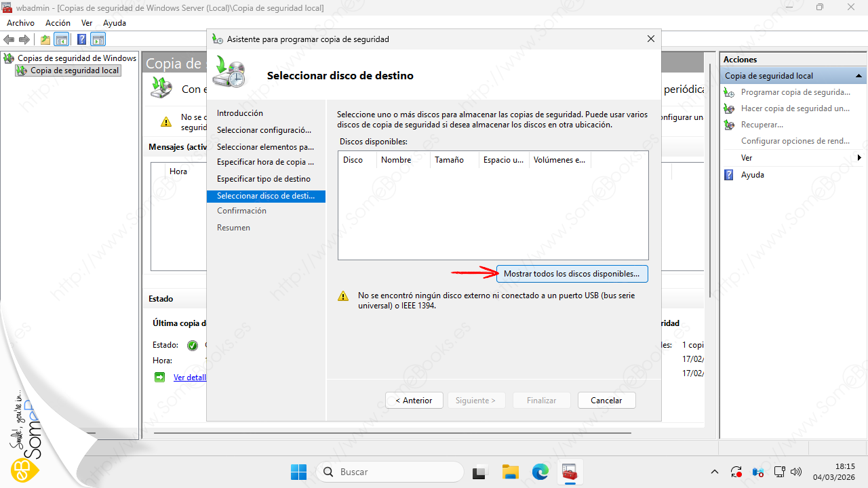Show hidden system tray icons
Screen dimensions: 868x488
pos(714,472)
